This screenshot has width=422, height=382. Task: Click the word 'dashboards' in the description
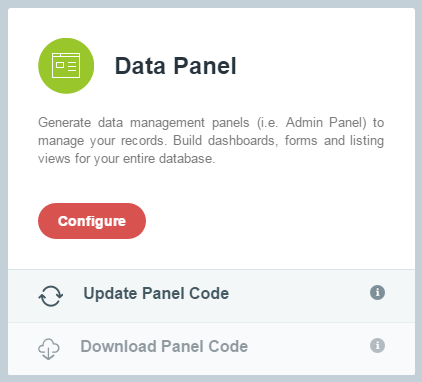[243, 141]
